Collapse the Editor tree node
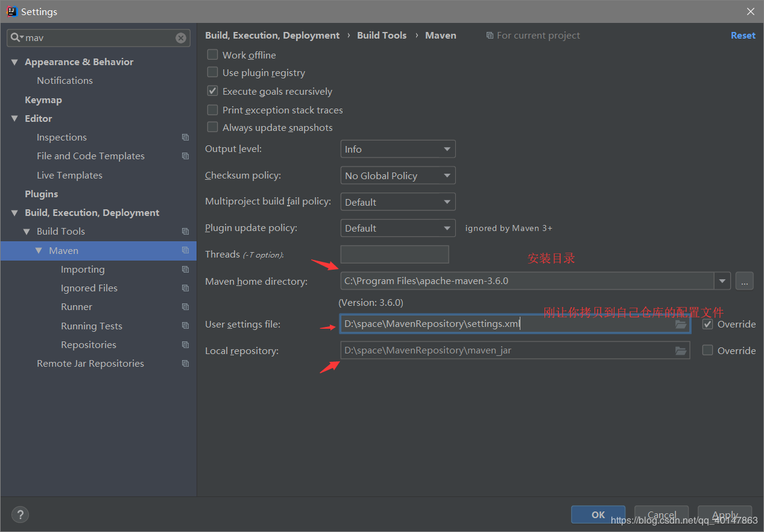 14,119
